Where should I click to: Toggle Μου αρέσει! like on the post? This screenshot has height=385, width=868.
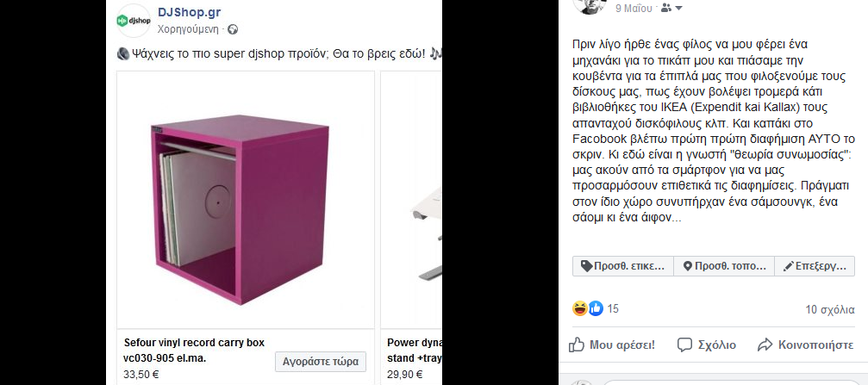pyautogui.click(x=612, y=345)
